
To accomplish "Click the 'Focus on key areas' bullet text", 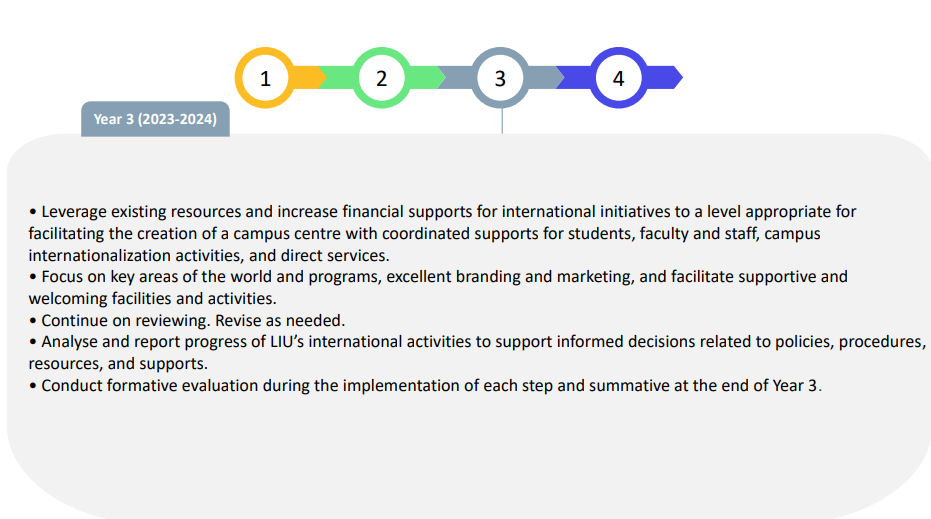I will pos(438,287).
